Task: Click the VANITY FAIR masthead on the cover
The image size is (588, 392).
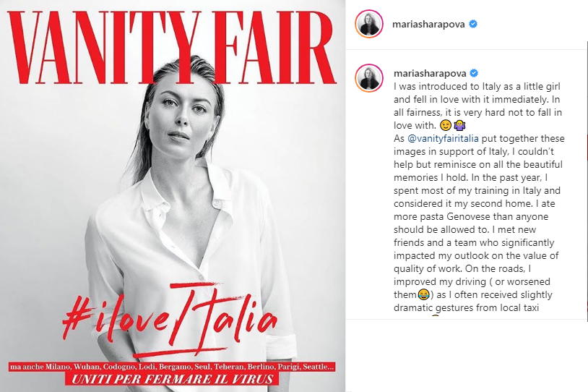Action: 172,47
